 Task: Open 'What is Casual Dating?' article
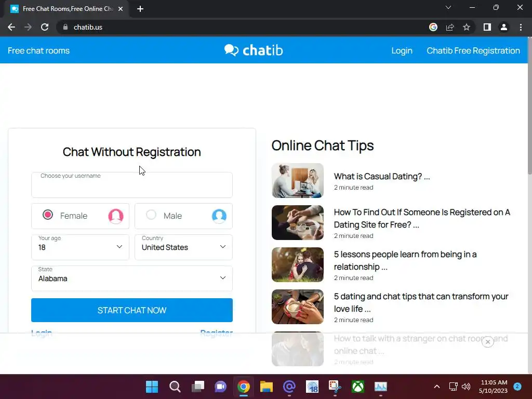click(382, 177)
